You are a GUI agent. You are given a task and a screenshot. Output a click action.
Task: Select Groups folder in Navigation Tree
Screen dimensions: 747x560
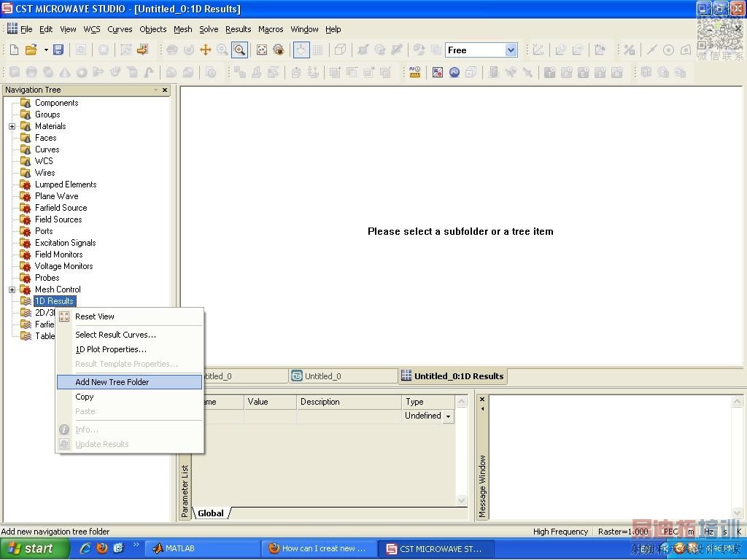tap(47, 114)
